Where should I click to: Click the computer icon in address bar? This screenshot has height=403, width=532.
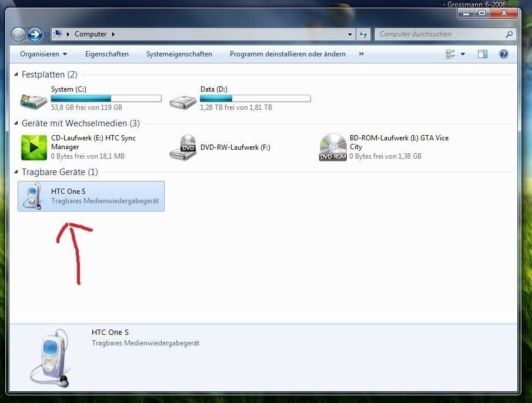tap(58, 33)
